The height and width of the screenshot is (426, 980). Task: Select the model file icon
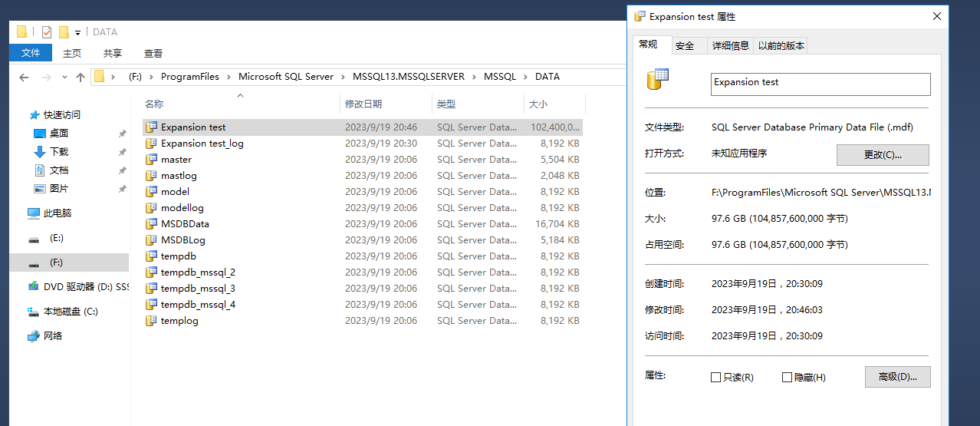coord(151,192)
